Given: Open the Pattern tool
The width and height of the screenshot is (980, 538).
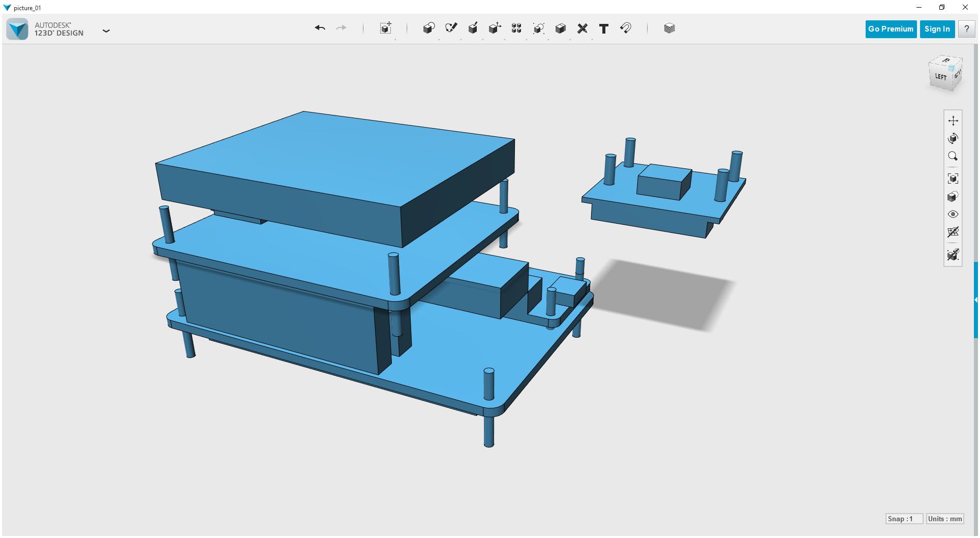Looking at the screenshot, I should pos(516,28).
